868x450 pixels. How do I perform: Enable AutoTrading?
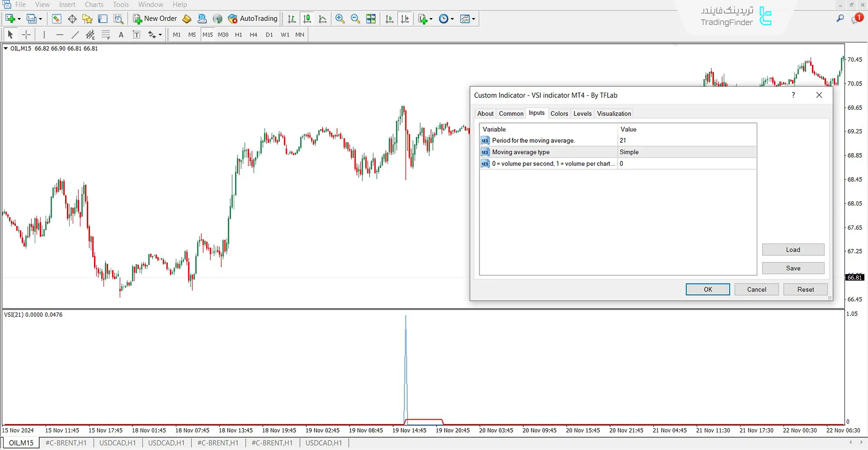coord(252,19)
